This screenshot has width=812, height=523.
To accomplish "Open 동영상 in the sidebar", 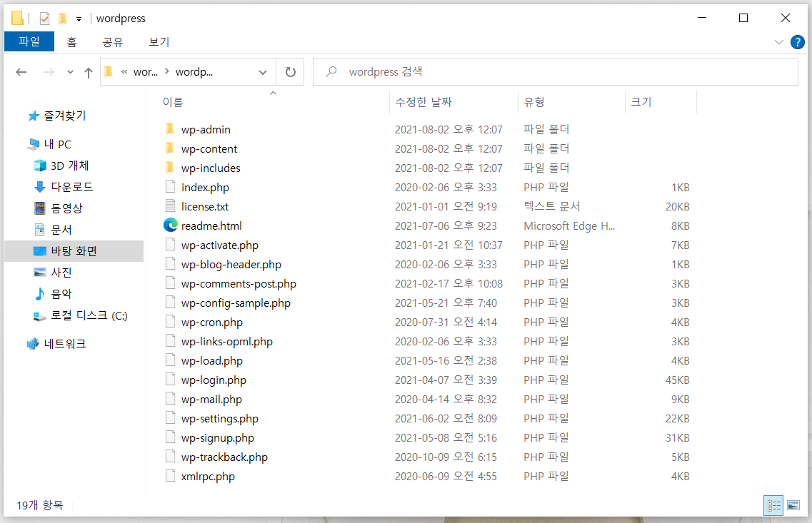I will (66, 208).
